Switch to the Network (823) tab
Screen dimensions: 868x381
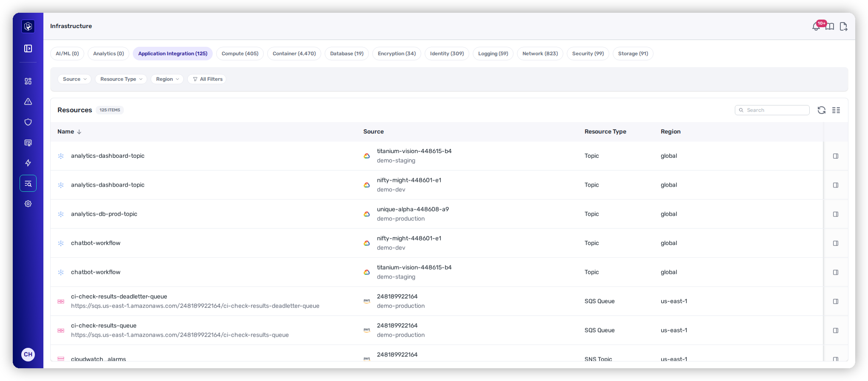[x=540, y=54]
